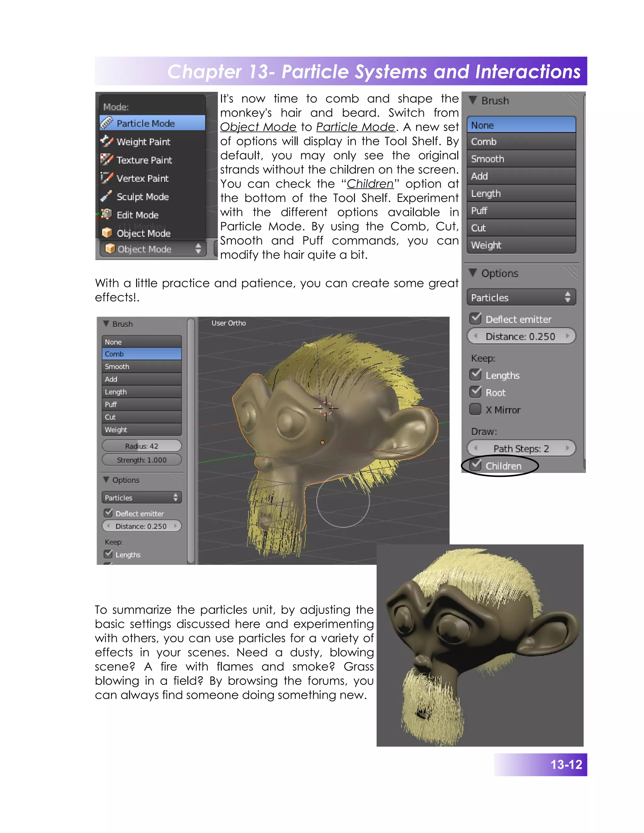Screen dimensions: 644x833
Task: Click the Radius 42 slider
Action: 142,446
